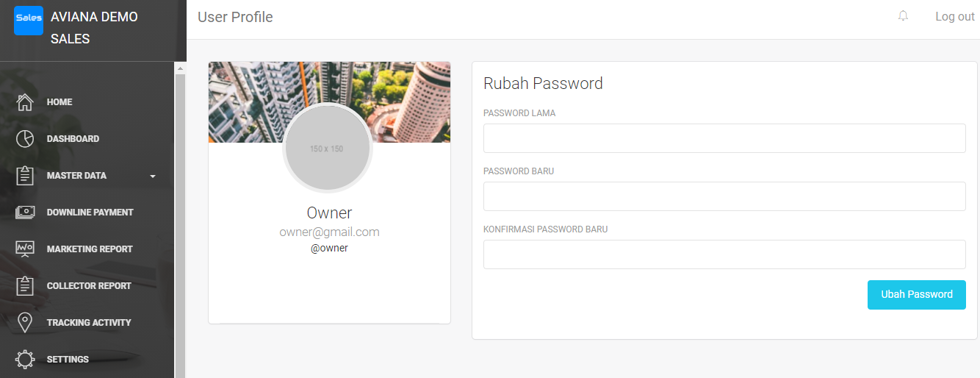This screenshot has height=378, width=980.
Task: Click the Downline Payment money icon
Action: pyautogui.click(x=25, y=213)
